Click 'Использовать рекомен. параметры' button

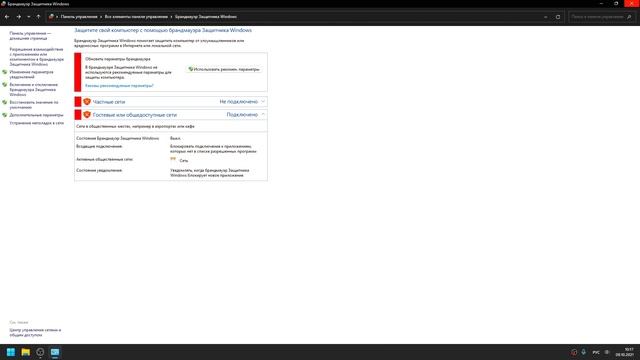(224, 69)
